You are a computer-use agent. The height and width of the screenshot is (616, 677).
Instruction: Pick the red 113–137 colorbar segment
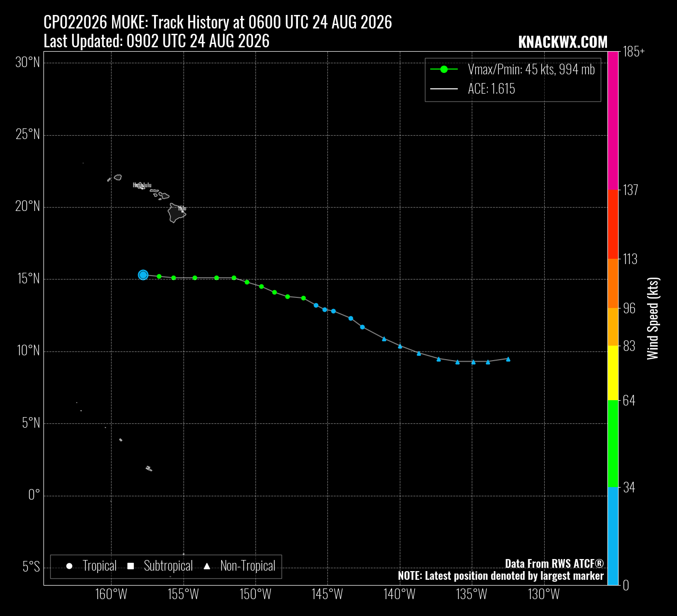pyautogui.click(x=613, y=224)
